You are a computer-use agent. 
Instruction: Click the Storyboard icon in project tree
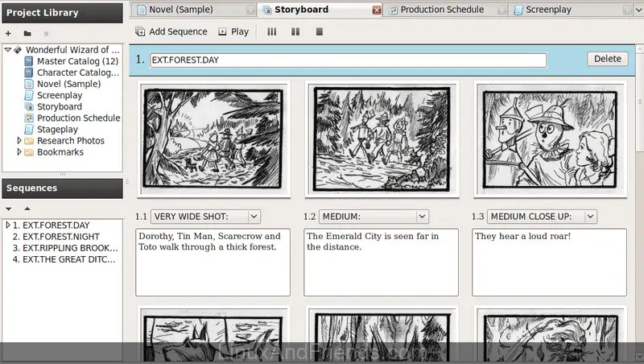(x=29, y=107)
